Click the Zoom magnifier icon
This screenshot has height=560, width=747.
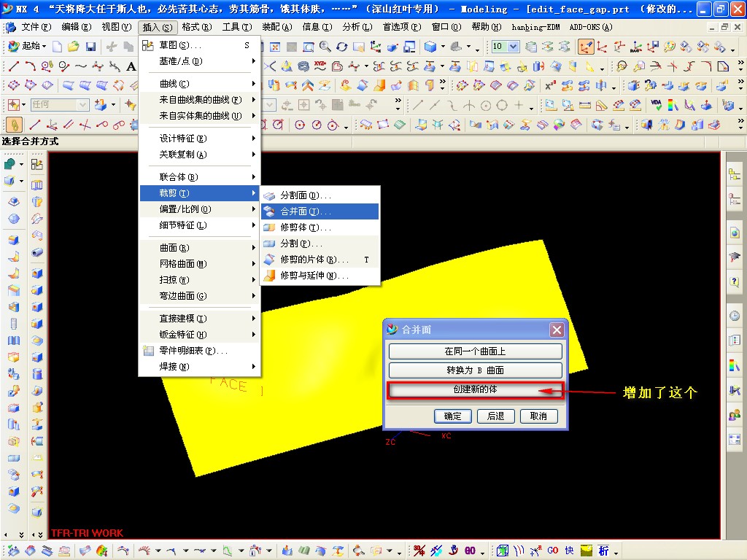pos(325,46)
